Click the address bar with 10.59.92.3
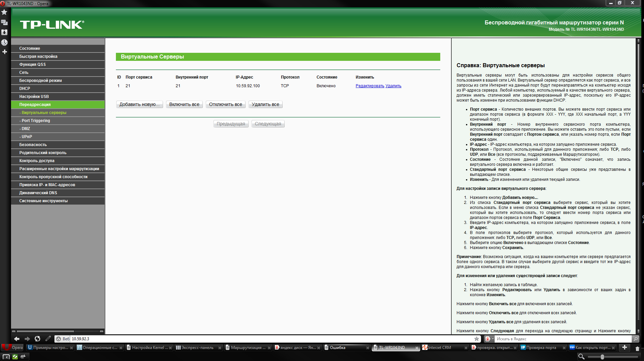This screenshot has height=361, width=644. [267, 339]
